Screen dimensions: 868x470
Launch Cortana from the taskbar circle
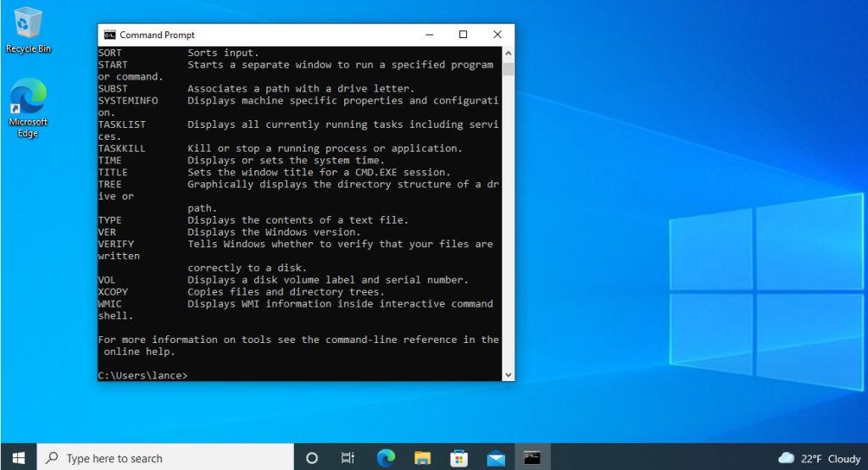312,458
